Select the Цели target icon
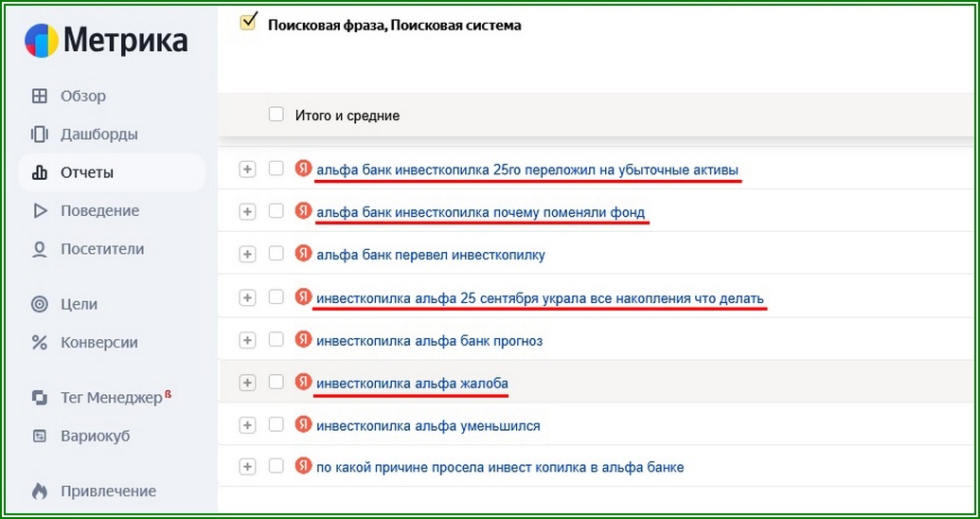The width and height of the screenshot is (980, 519). click(40, 305)
